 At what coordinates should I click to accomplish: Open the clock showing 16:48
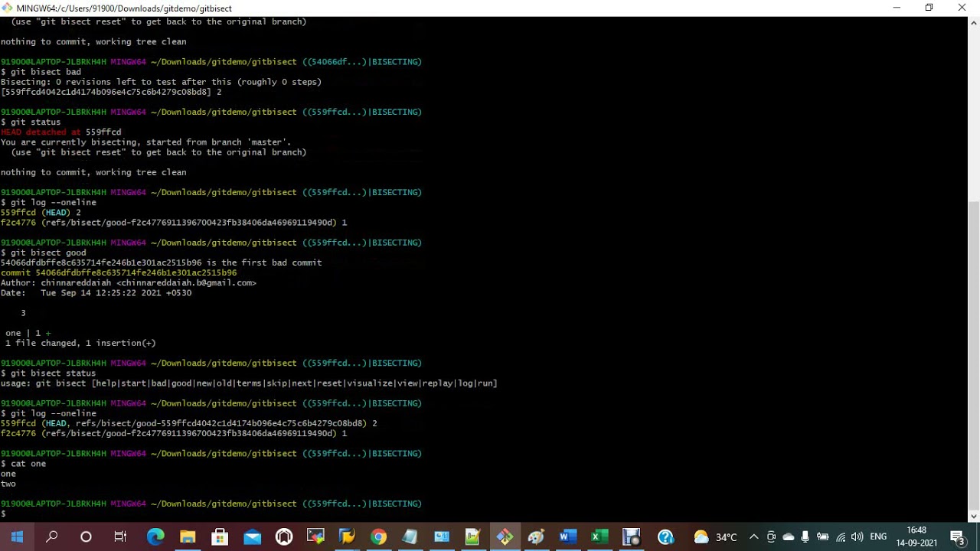[916, 536]
